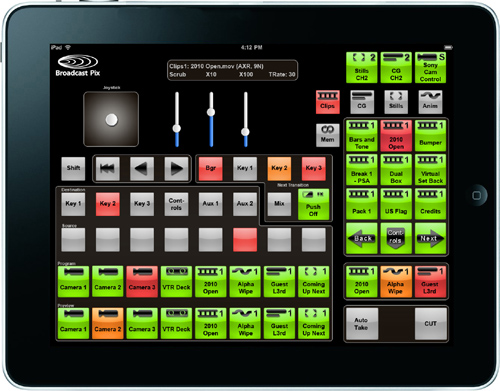The image size is (500, 391).
Task: Go to the Next library page arrow
Action: (x=430, y=238)
